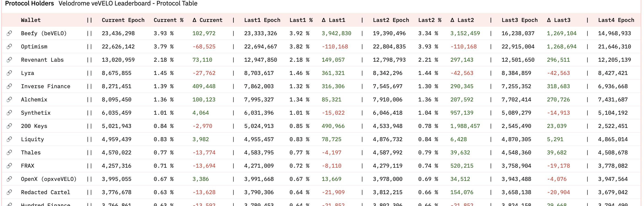Click the Δ Last2 column header
The width and height of the screenshot is (644, 206).
point(462,20)
